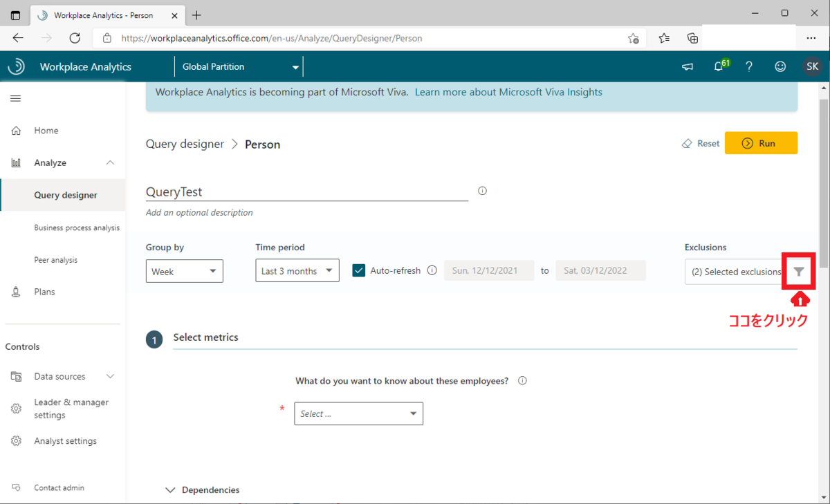This screenshot has height=504, width=830.
Task: Close the Workplace Analytics browser tab
Action: (x=173, y=15)
